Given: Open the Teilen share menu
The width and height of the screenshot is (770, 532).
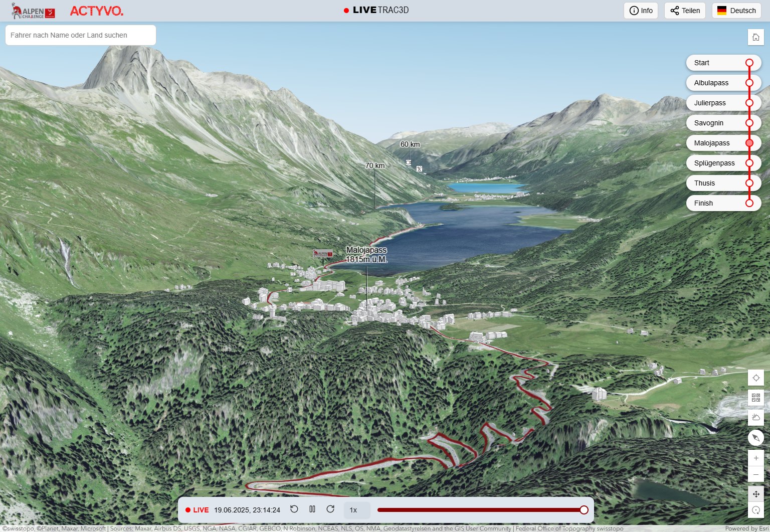Looking at the screenshot, I should coord(685,11).
